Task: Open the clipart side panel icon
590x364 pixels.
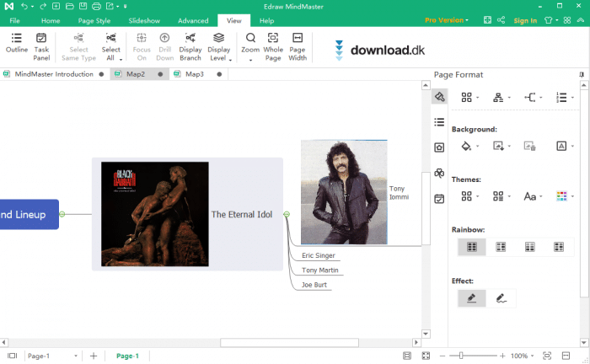Action: tap(439, 147)
